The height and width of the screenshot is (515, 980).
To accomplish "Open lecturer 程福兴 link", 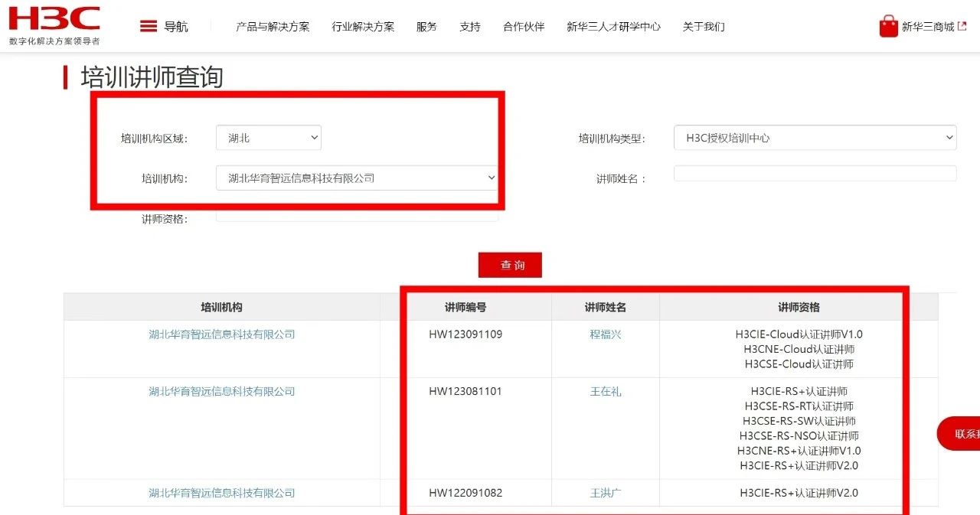I will coord(606,334).
